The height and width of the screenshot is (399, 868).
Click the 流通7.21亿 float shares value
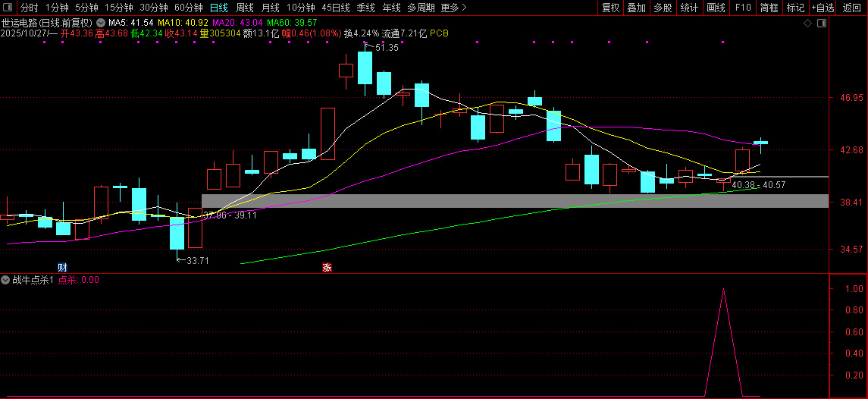[x=404, y=33]
